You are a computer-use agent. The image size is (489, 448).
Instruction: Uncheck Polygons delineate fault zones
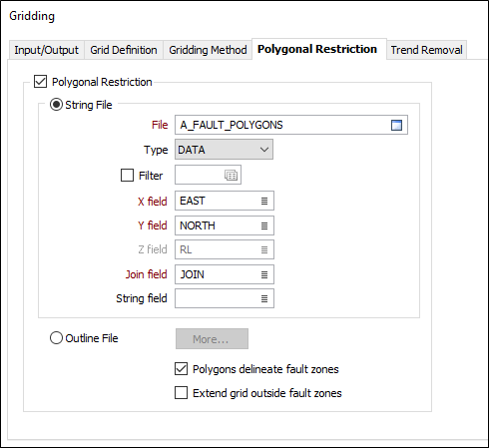pos(181,369)
